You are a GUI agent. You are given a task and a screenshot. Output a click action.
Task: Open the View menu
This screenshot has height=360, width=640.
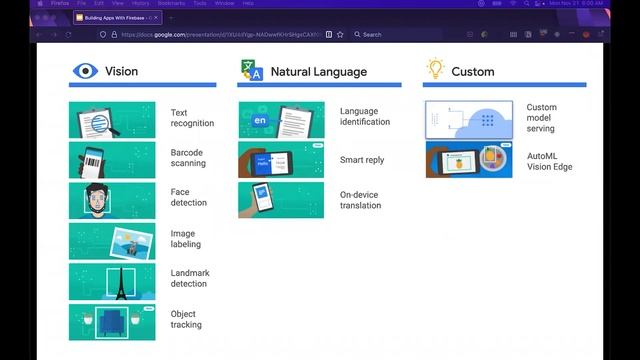pyautogui.click(x=118, y=3)
